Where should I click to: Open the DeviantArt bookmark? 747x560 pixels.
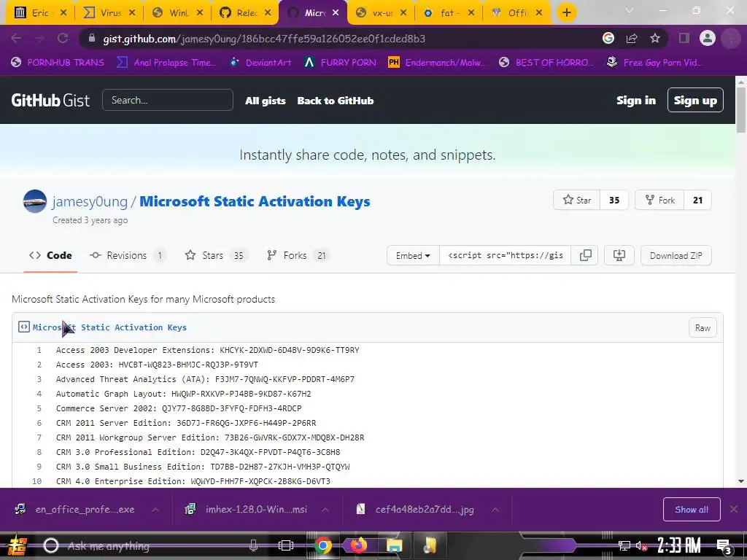point(260,63)
